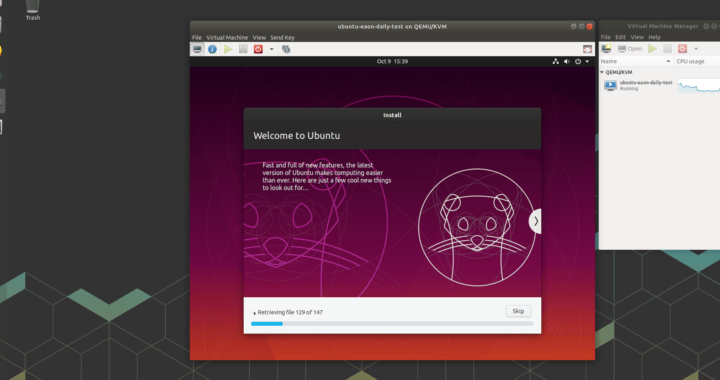The image size is (720, 380).
Task: Open Edit menu in Virtual Machine Manager
Action: pyautogui.click(x=620, y=37)
